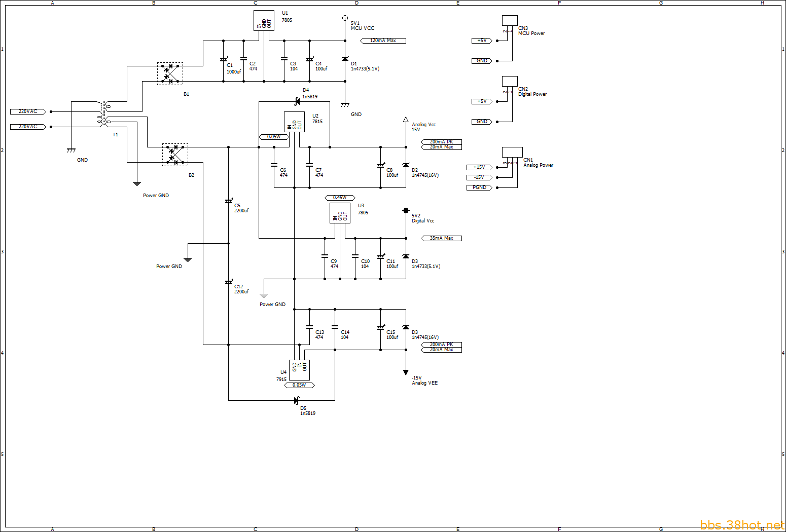Click the CN3 MCU Power connector symbol
This screenshot has height=532, width=786.
510,21
